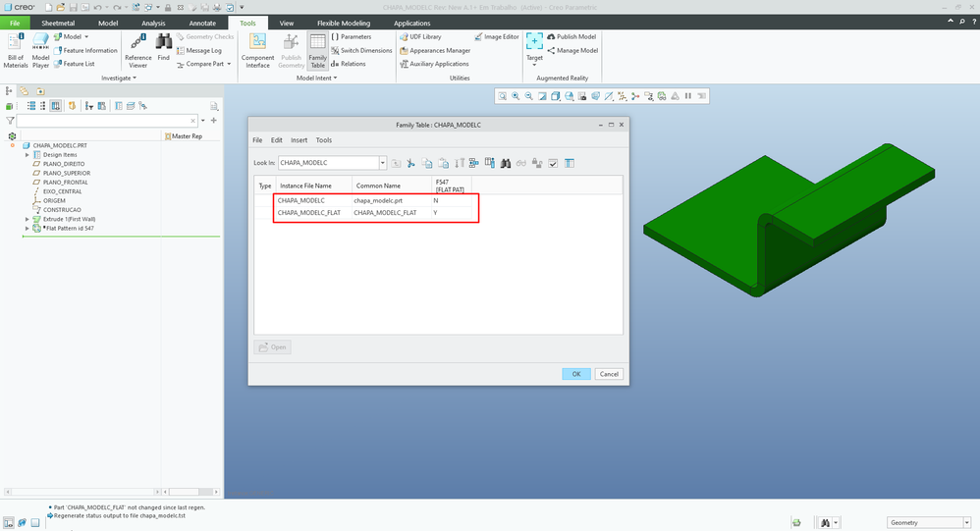Image resolution: width=980 pixels, height=531 pixels.
Task: Open the Reference Viewer
Action: (138, 51)
